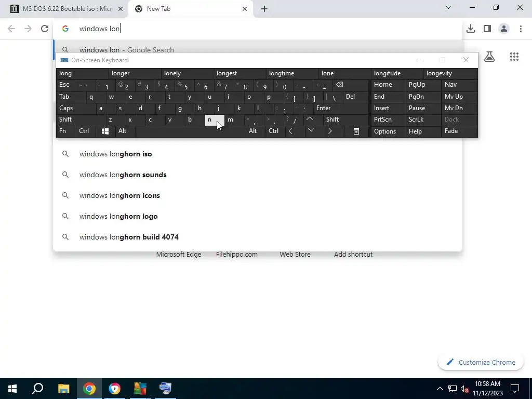Open network icon in system tray
Image resolution: width=532 pixels, height=399 pixels.
(x=453, y=389)
